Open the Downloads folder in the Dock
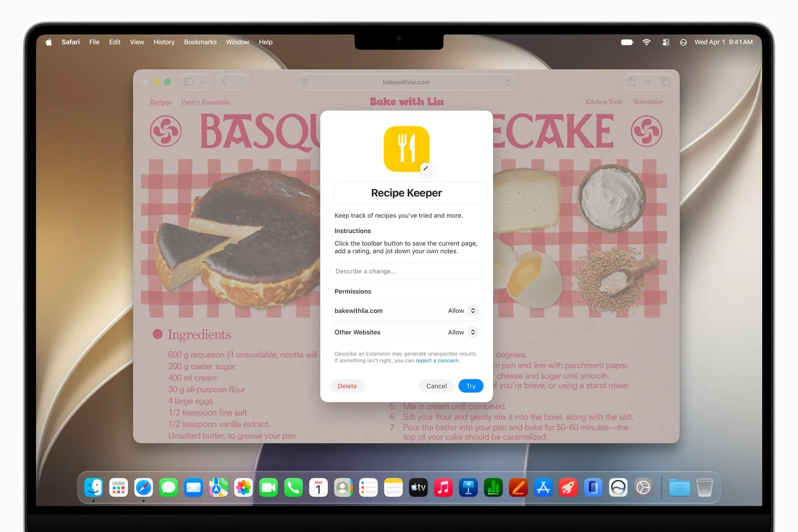798x532 pixels. click(680, 487)
